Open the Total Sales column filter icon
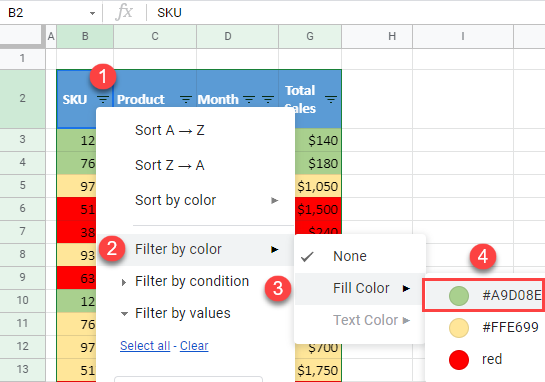Image resolution: width=545 pixels, height=382 pixels. [x=331, y=99]
